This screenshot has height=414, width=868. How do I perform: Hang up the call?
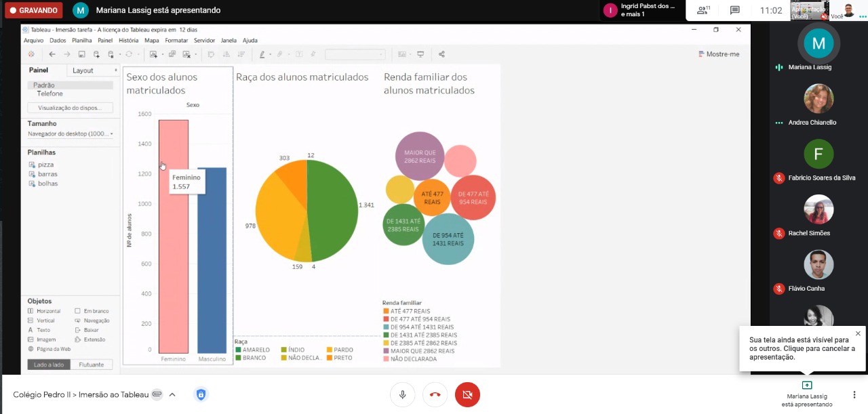[435, 394]
